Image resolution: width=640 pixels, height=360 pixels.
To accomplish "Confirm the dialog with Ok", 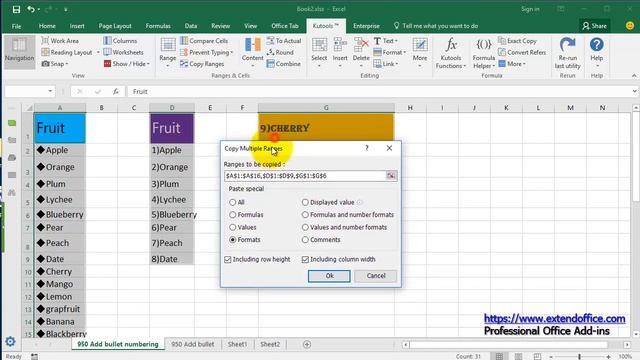I will tap(329, 276).
